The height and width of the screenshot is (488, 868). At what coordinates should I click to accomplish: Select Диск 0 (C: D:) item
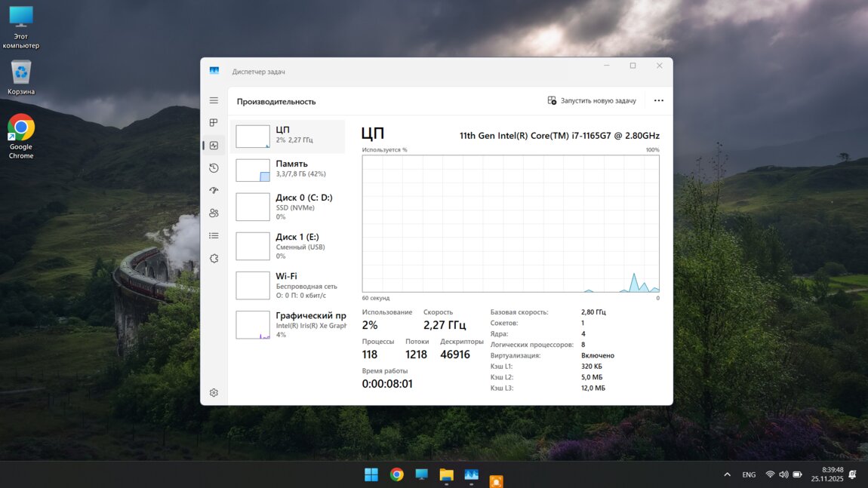click(x=288, y=207)
